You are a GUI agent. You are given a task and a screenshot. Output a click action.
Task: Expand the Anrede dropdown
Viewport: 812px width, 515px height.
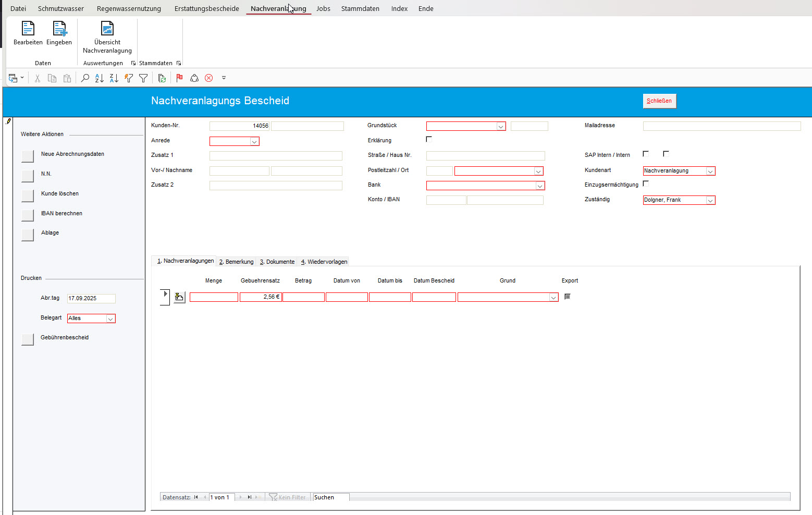coord(254,141)
